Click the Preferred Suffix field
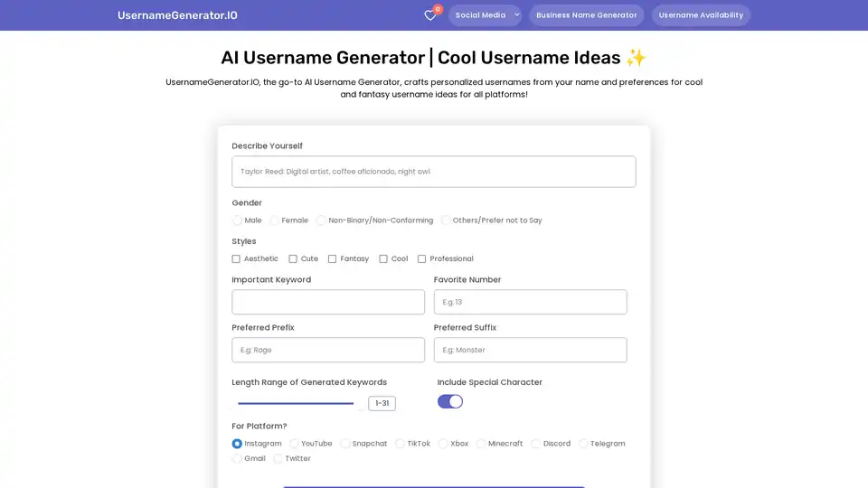The height and width of the screenshot is (488, 868). coord(530,350)
